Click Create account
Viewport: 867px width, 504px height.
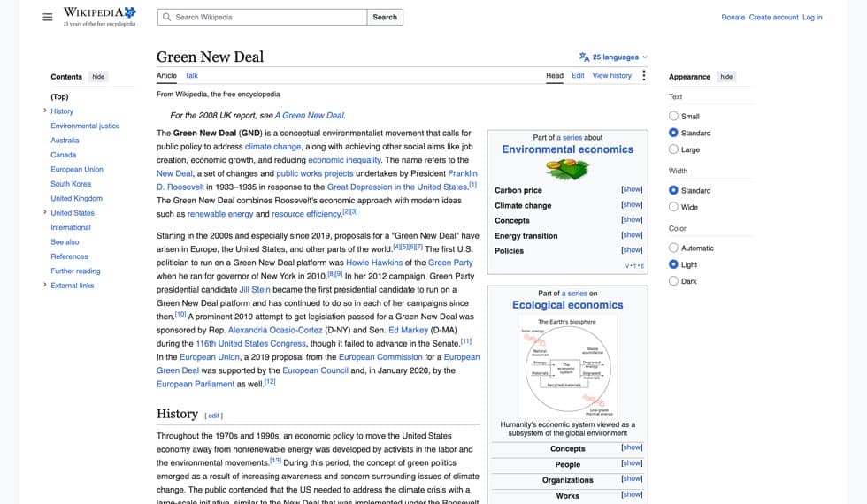[773, 17]
